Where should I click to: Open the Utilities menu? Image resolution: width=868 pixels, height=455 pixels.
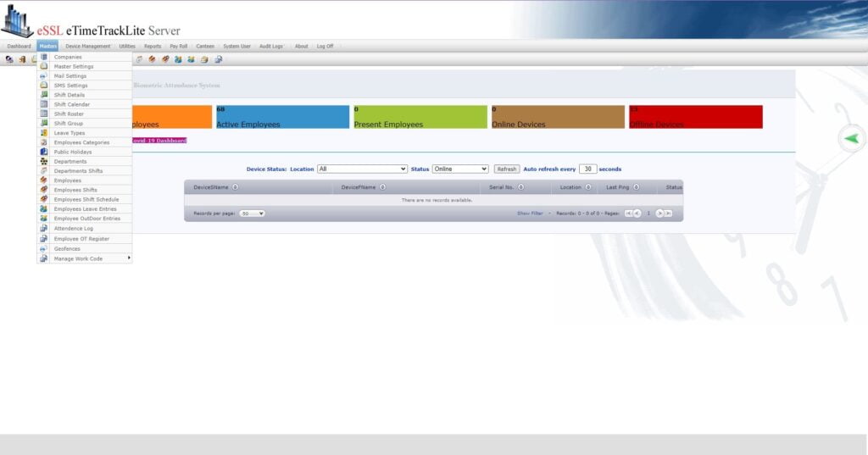click(127, 47)
